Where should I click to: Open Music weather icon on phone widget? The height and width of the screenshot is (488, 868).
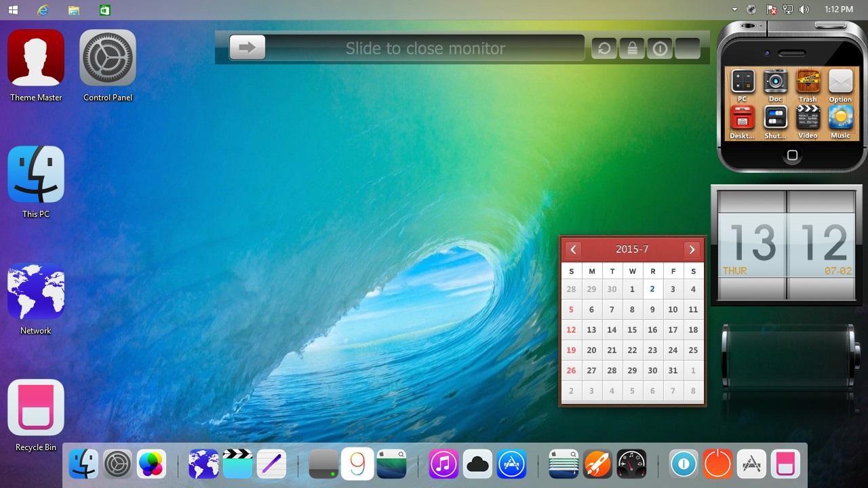tap(840, 118)
